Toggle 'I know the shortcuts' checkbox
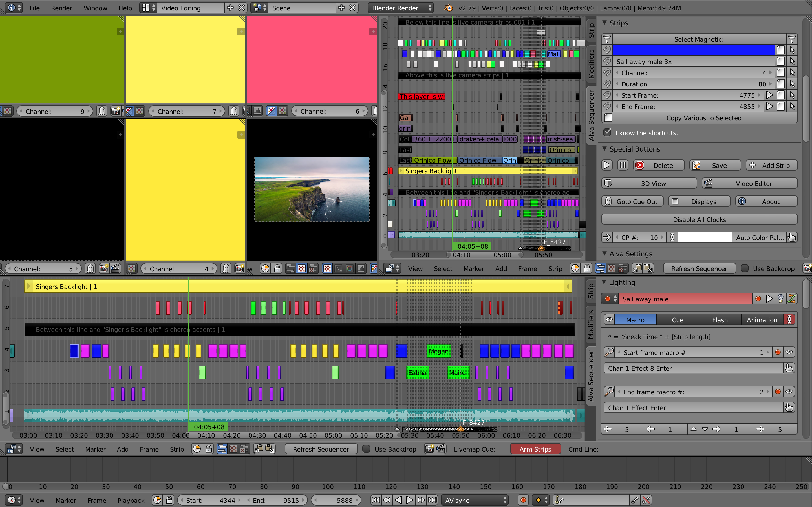The image size is (812, 507). (607, 132)
